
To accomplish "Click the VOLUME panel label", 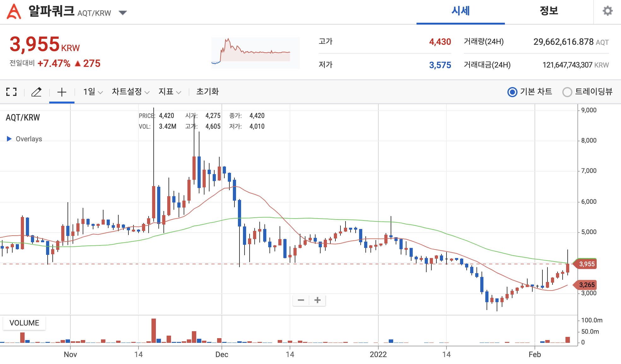I will coord(24,323).
